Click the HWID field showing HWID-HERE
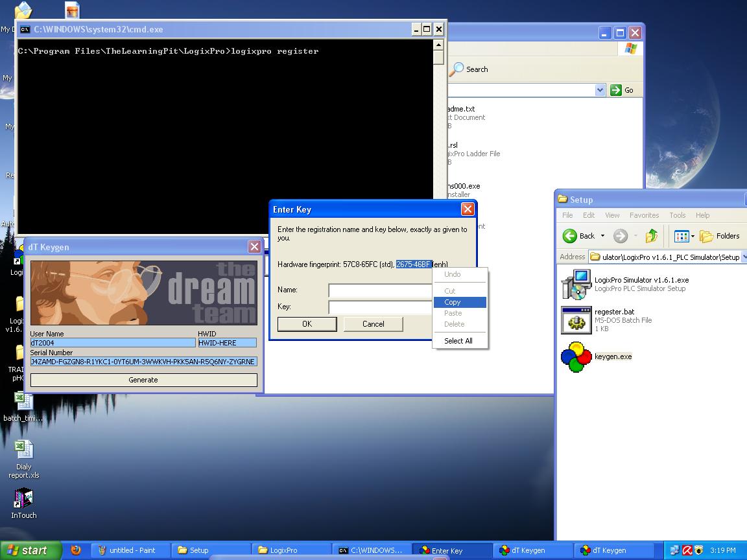This screenshot has width=747, height=560. pyautogui.click(x=227, y=343)
